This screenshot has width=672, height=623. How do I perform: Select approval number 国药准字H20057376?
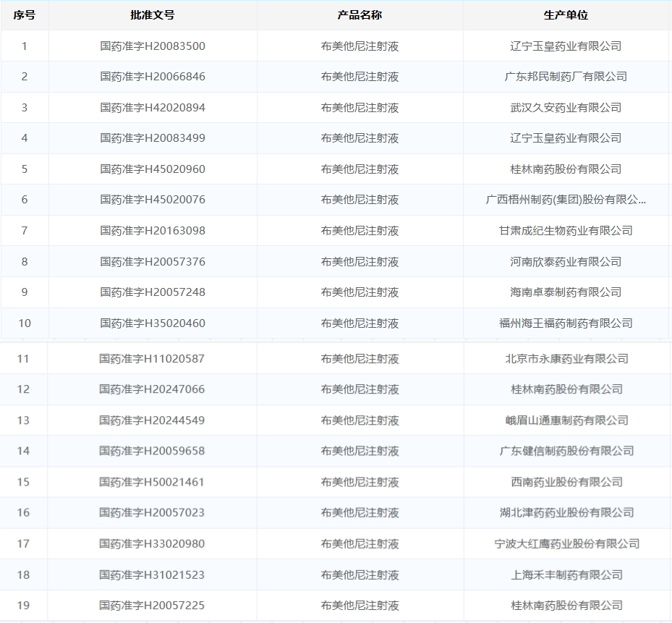pos(153,261)
